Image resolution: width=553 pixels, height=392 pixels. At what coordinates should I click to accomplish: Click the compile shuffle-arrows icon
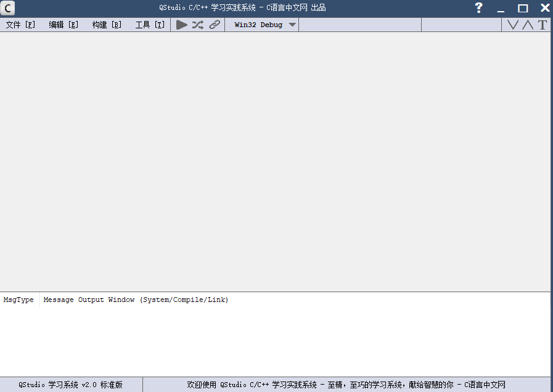click(x=198, y=25)
